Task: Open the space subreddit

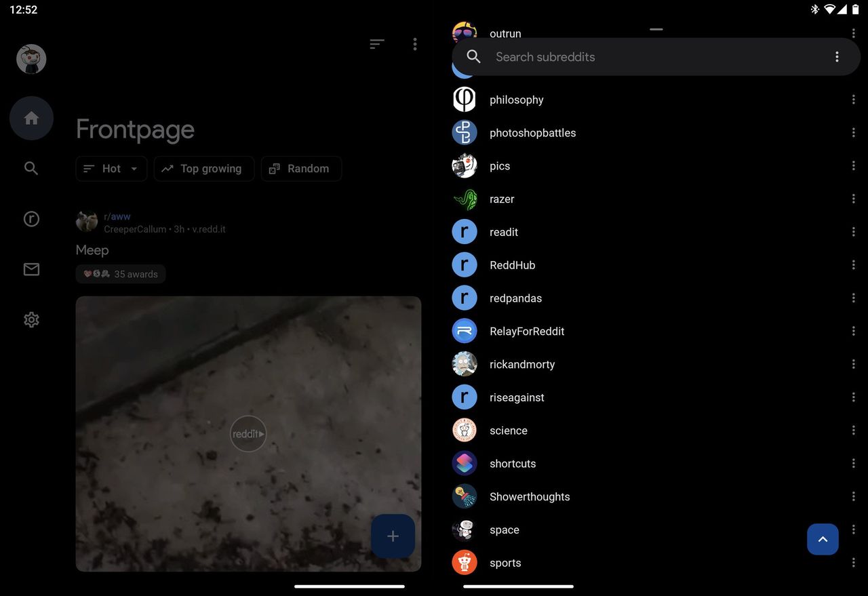Action: click(x=505, y=530)
